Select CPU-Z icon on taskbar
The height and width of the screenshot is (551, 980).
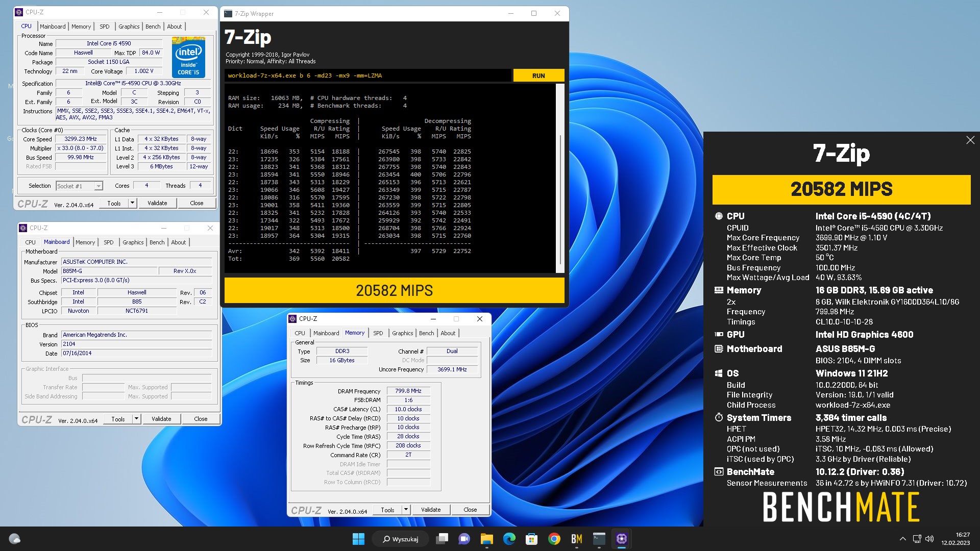point(621,539)
